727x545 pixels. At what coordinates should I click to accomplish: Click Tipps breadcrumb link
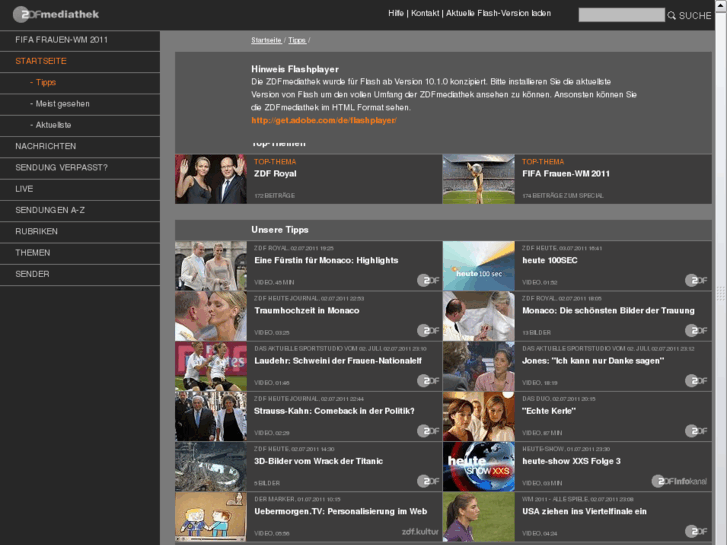pyautogui.click(x=297, y=40)
